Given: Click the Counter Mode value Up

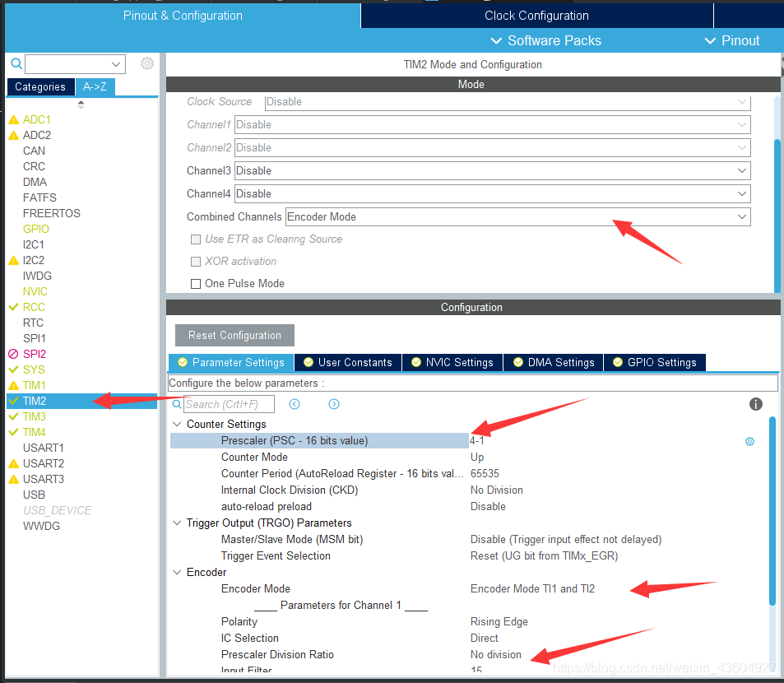Looking at the screenshot, I should pyautogui.click(x=477, y=457).
